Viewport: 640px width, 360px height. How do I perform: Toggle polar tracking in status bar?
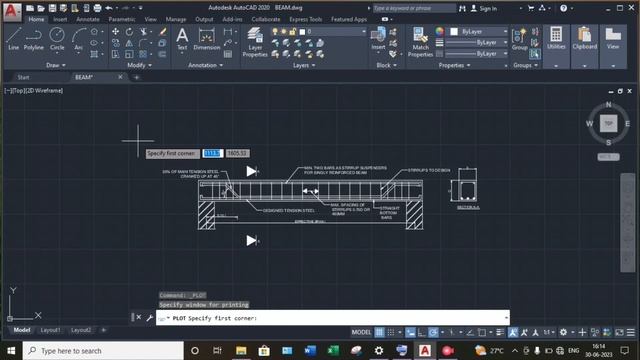(x=433, y=332)
